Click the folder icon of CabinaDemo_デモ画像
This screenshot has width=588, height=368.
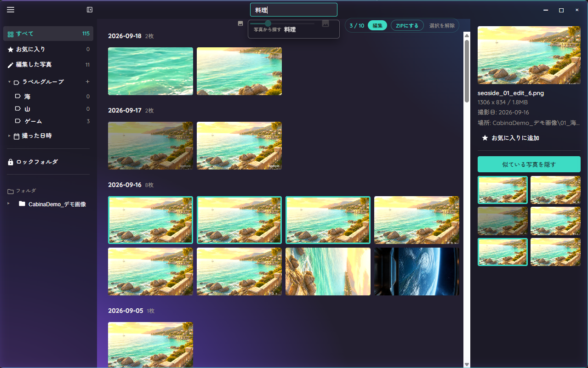point(22,204)
